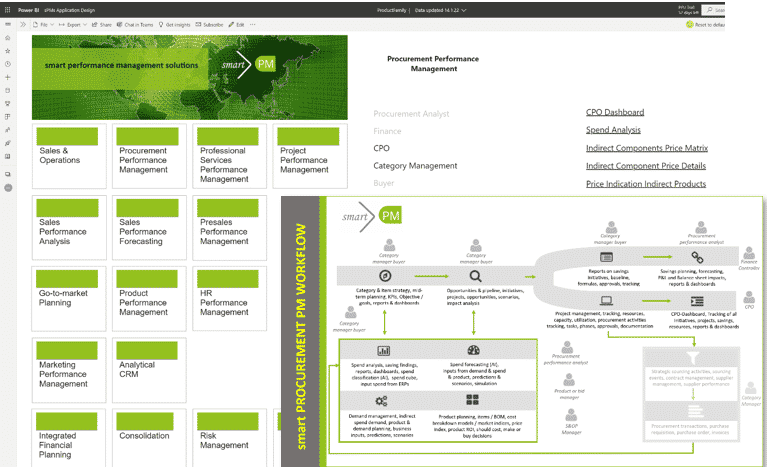Click the Edit pencil button
767x467 pixels.
[236, 24]
